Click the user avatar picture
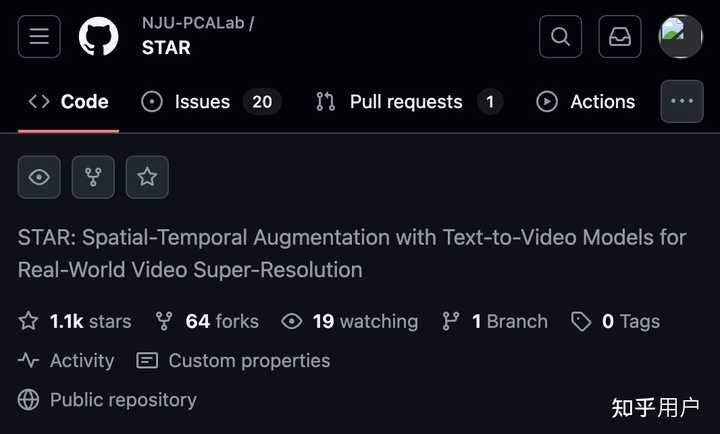The height and width of the screenshot is (434, 720). coord(680,37)
